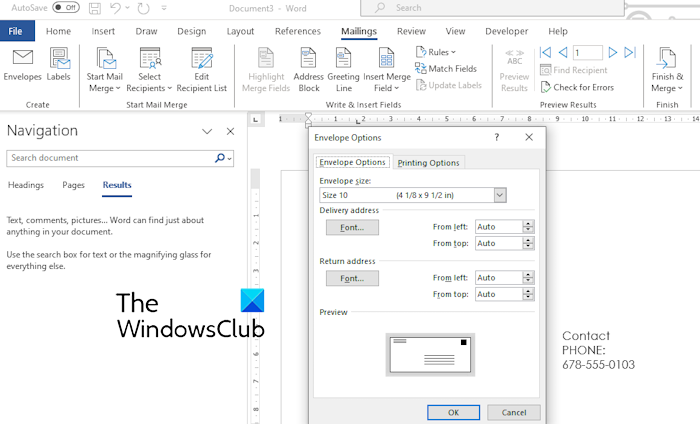The image size is (700, 424).
Task: Insert a Greeting Line
Action: click(343, 71)
